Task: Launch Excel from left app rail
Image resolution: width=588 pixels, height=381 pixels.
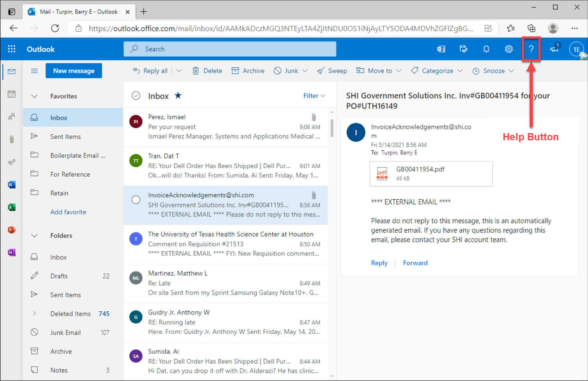Action: point(12,207)
